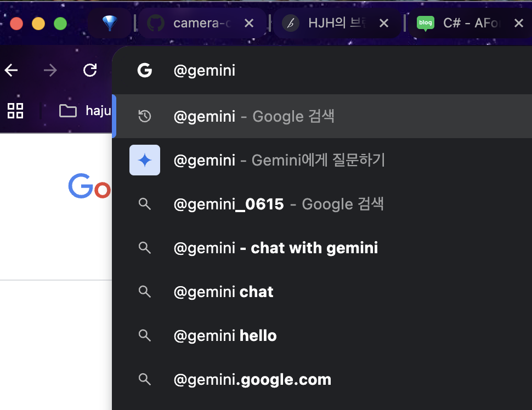Go back using the back arrow
Viewport: 532px width, 410px height.
point(11,71)
